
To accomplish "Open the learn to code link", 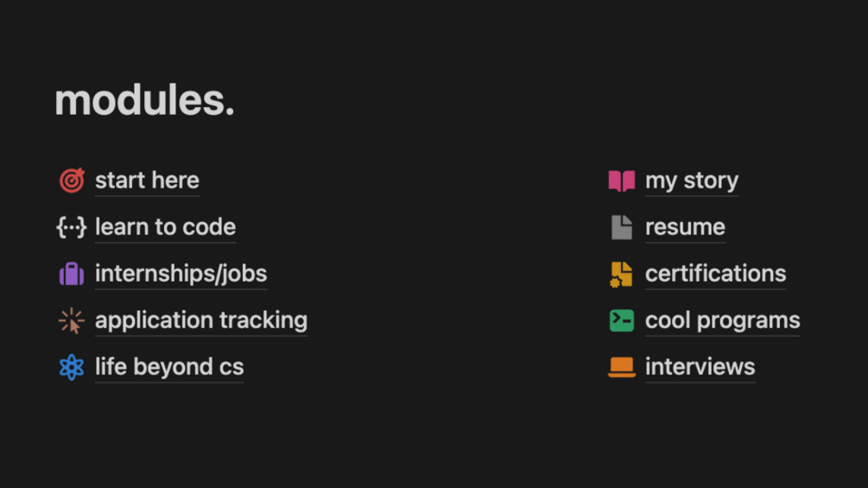I will click(166, 227).
